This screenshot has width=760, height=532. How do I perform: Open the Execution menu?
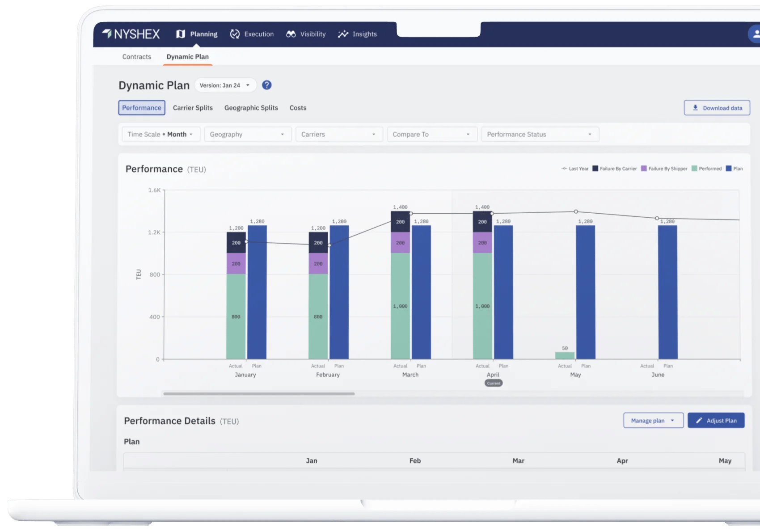tap(252, 34)
